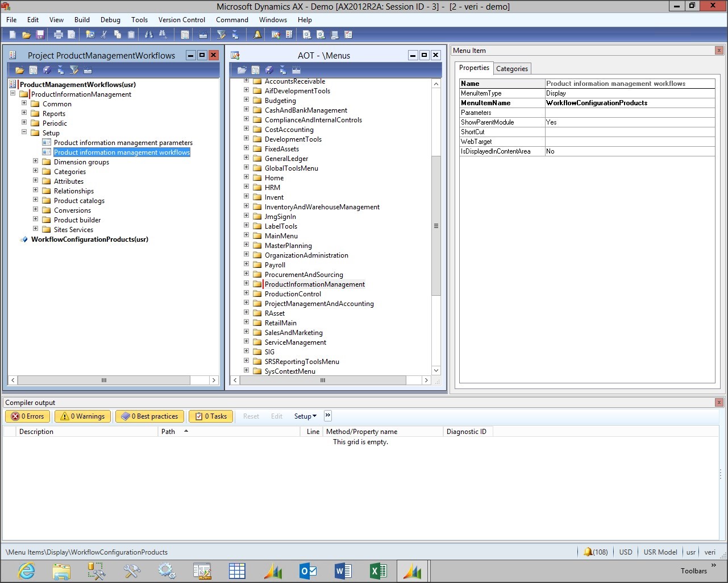Click the funnel filter icon in Project window toolbar

pyautogui.click(x=74, y=71)
